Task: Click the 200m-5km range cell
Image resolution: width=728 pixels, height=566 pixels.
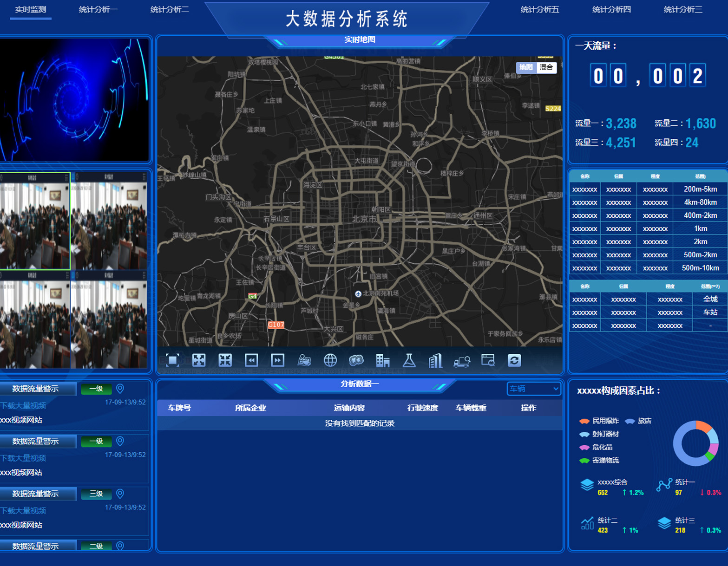Action: pyautogui.click(x=700, y=189)
